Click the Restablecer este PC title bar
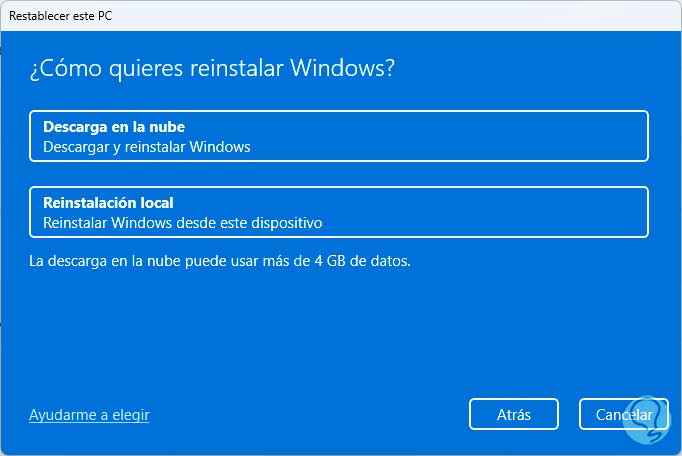Image resolution: width=682 pixels, height=456 pixels. tap(341, 16)
